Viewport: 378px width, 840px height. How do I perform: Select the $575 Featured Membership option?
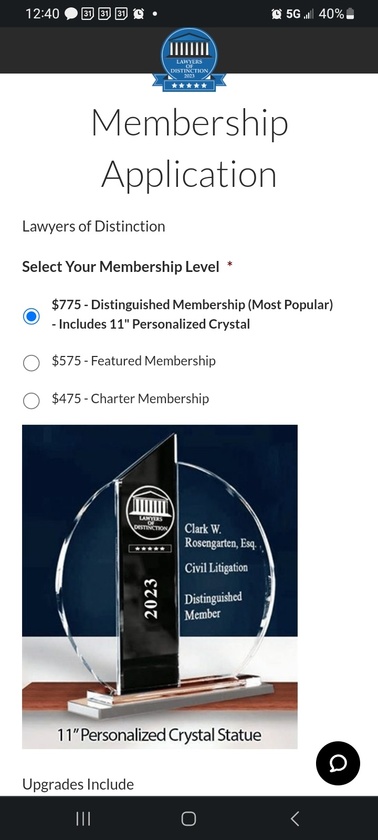31,363
